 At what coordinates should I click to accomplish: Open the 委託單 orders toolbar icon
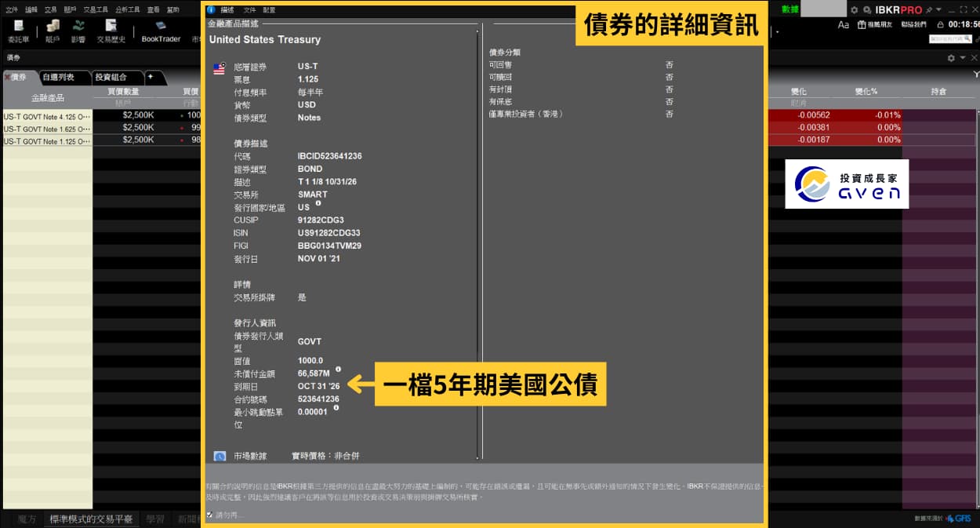click(x=18, y=31)
